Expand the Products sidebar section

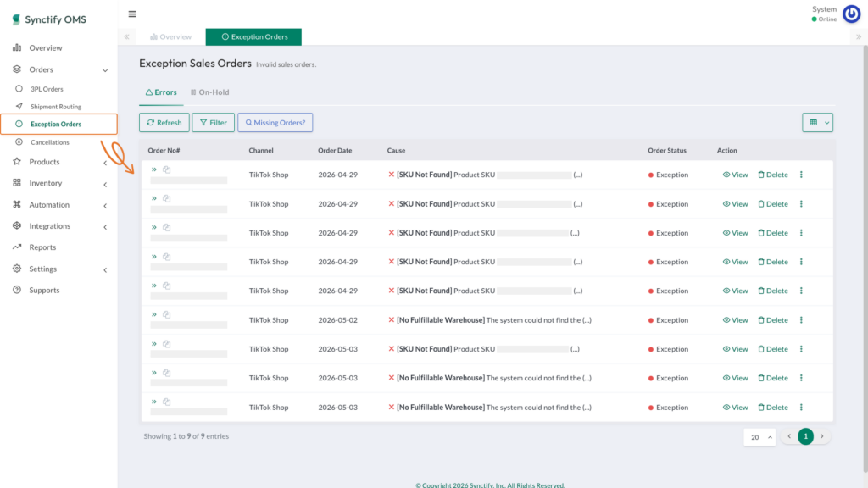click(x=104, y=163)
